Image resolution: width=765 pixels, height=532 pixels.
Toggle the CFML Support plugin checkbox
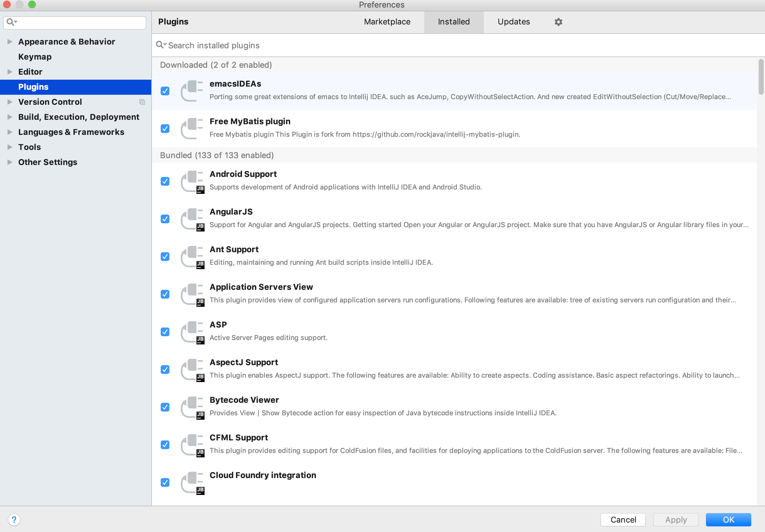(x=165, y=445)
